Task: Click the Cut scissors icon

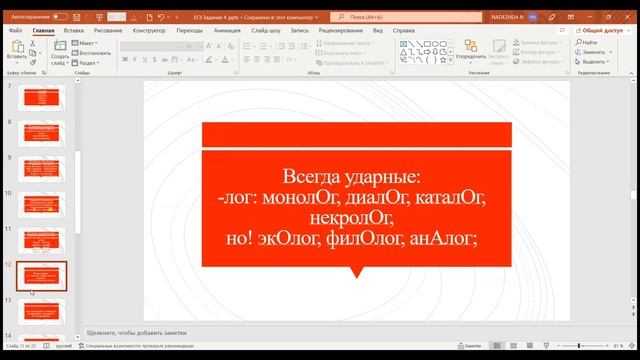Action: pyautogui.click(x=33, y=43)
